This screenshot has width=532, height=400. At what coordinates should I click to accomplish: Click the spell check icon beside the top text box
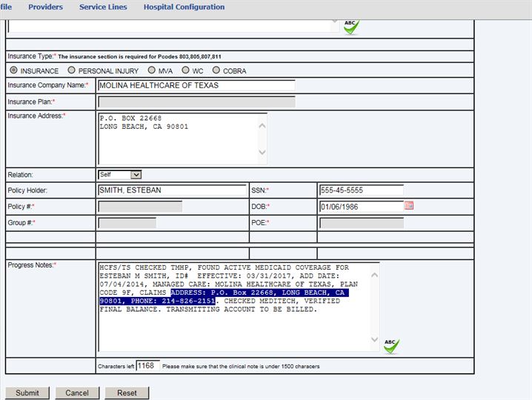click(350, 27)
